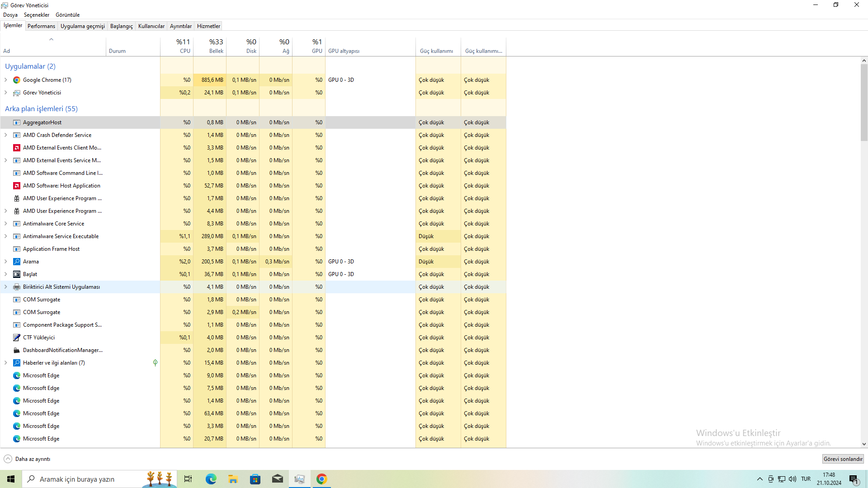This screenshot has height=488, width=868.
Task: Click the Arama process search icon
Action: click(x=17, y=262)
